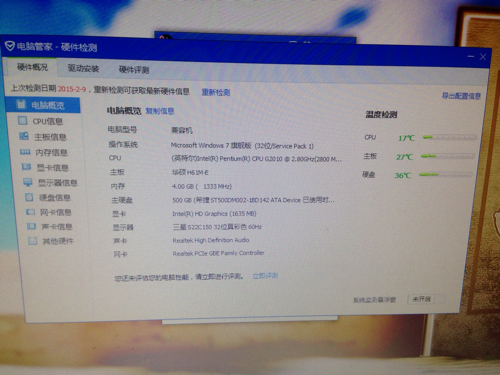Image resolution: width=500 pixels, height=375 pixels.
Task: Click the Intel(R) HD Graphics value
Action: coord(214,214)
